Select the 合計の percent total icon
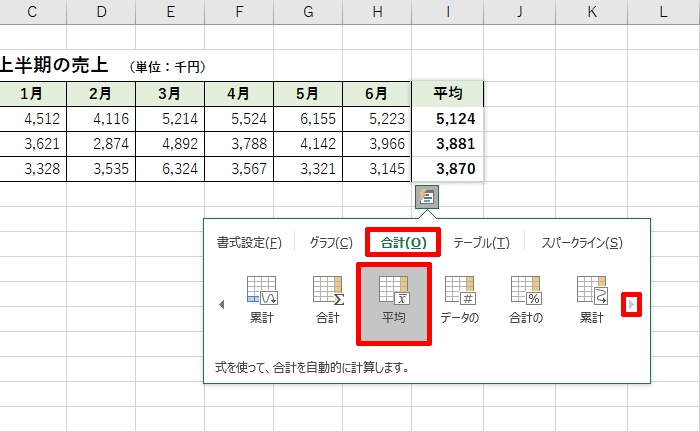Image resolution: width=700 pixels, height=432 pixels. pos(525,300)
